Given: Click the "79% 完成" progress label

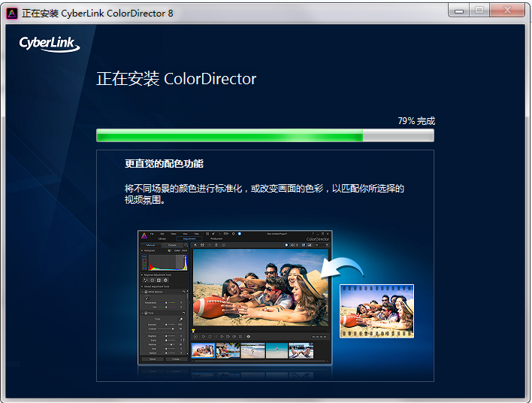Looking at the screenshot, I should 416,121.
